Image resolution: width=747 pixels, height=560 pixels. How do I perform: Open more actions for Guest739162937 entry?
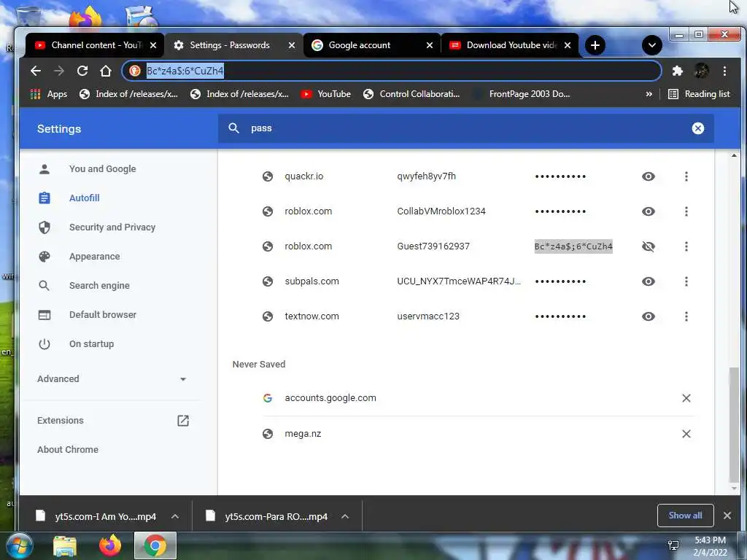[686, 246]
